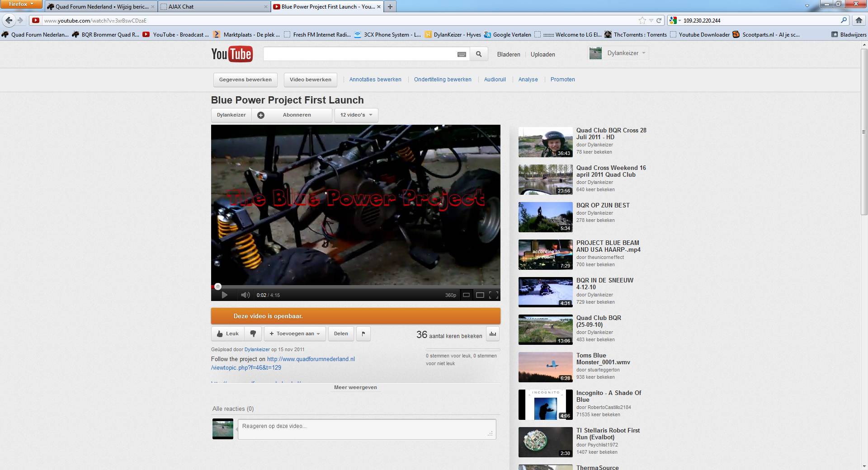Toggle the large player size view
The height and width of the screenshot is (470, 868).
coord(480,295)
